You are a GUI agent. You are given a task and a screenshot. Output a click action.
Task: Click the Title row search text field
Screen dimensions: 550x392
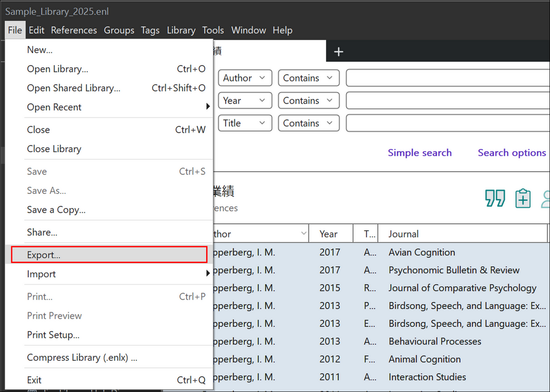pos(448,123)
